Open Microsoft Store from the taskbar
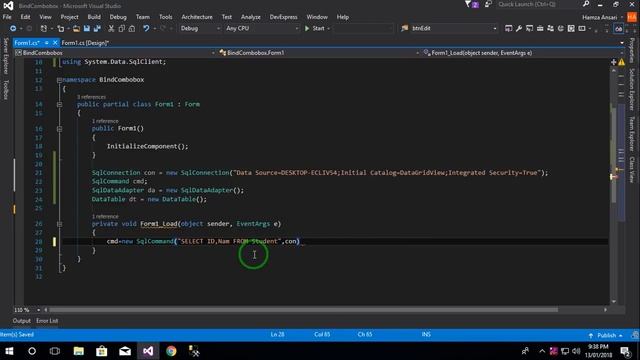Viewport: 640px width, 360px height. 102,351
